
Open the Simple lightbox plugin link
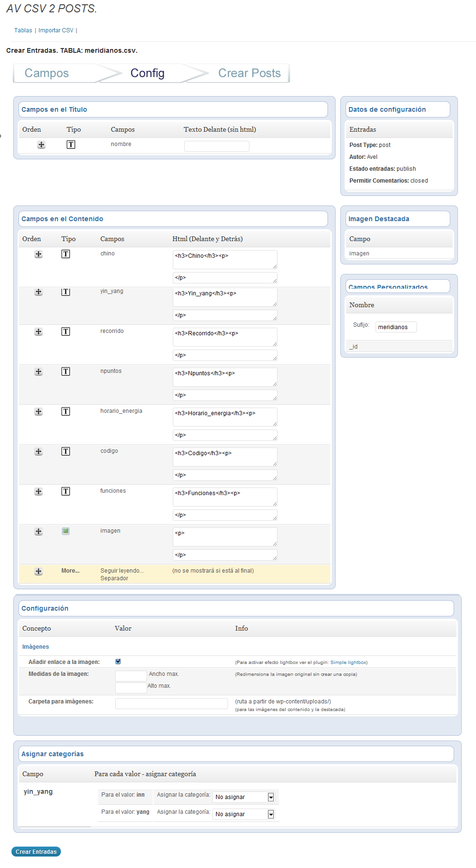pyautogui.click(x=349, y=663)
